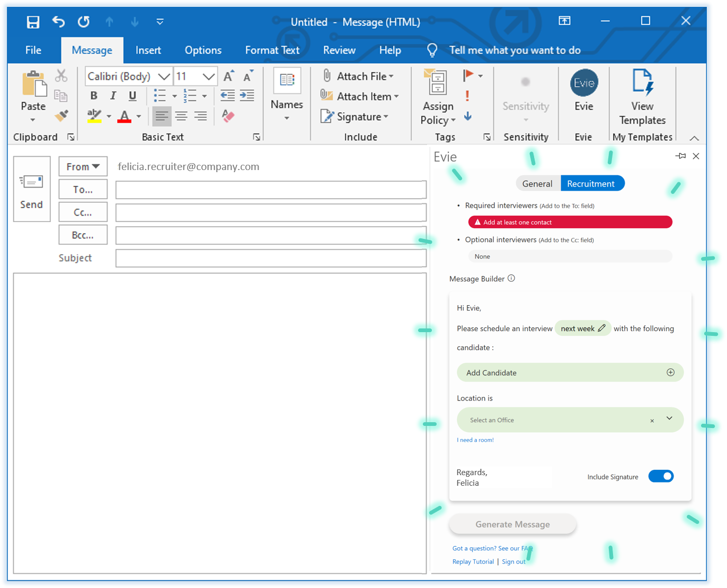Edit the next week time chip
This screenshot has width=727, height=588.
click(582, 328)
